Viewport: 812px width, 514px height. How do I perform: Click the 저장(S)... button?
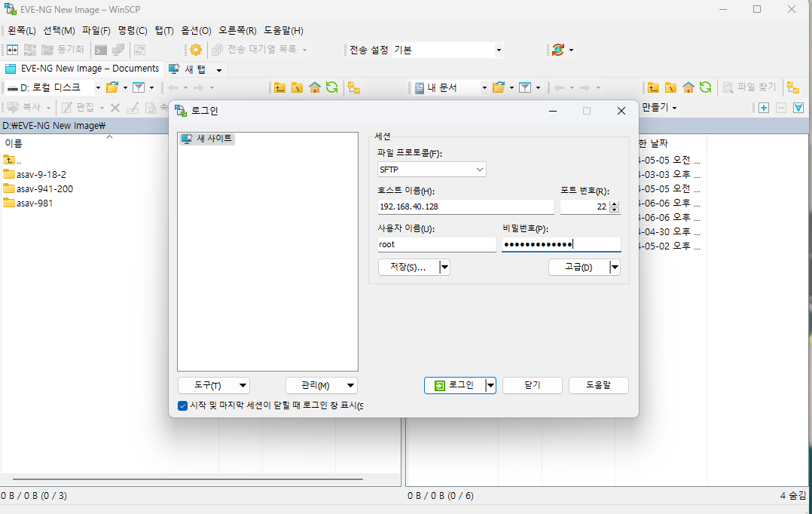408,268
